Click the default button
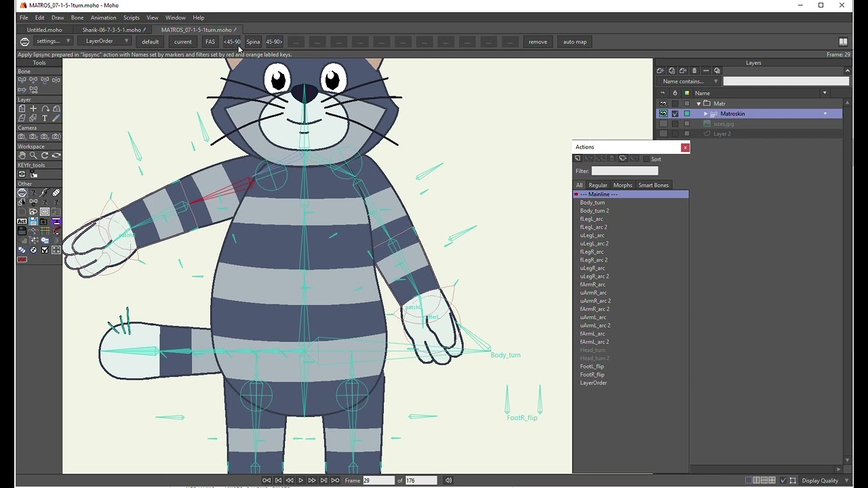 pyautogui.click(x=151, y=42)
